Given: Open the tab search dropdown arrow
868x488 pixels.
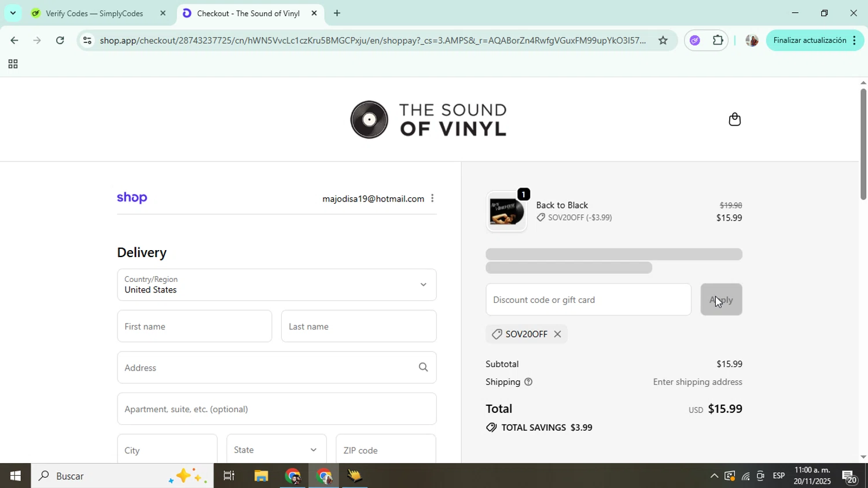Looking at the screenshot, I should coord(13,13).
